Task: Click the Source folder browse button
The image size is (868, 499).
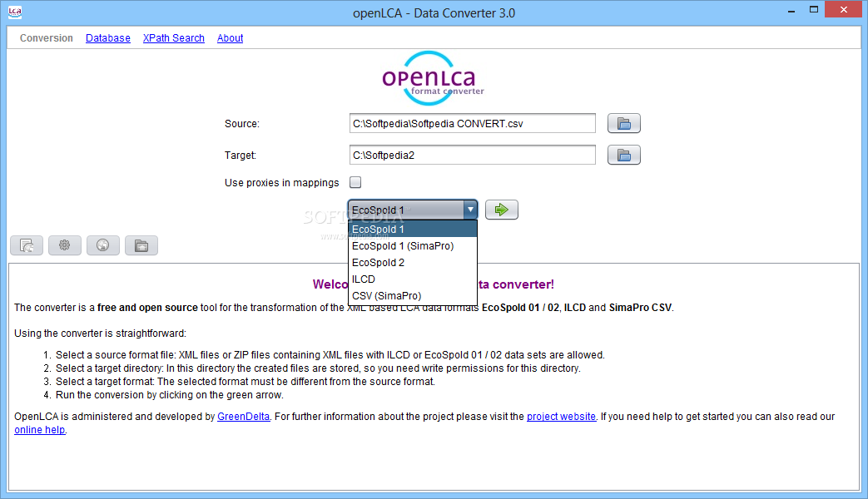Action: (x=624, y=123)
